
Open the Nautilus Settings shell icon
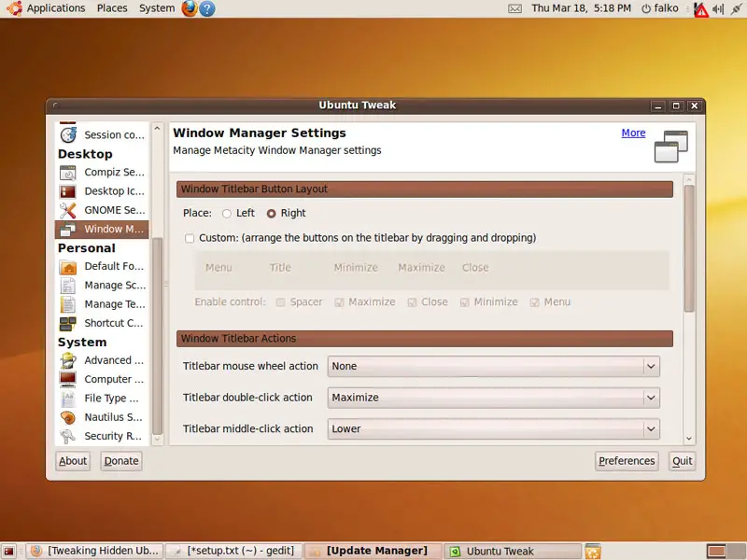coord(68,417)
